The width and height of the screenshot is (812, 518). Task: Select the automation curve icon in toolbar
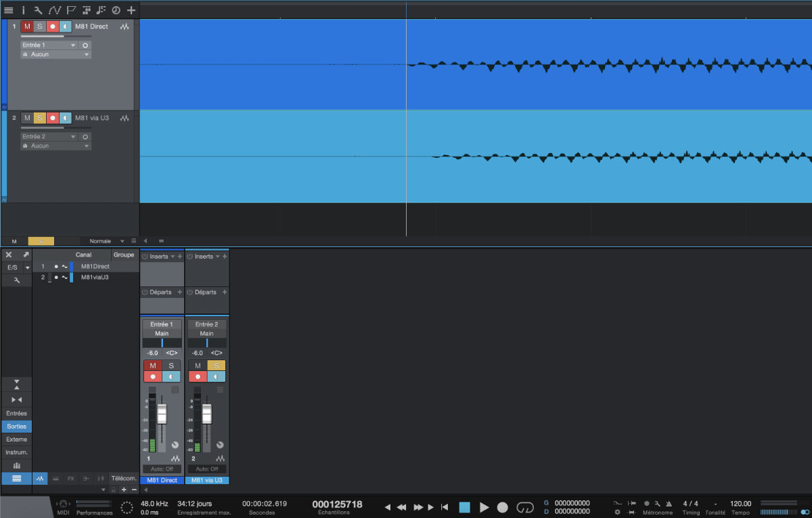coord(54,10)
